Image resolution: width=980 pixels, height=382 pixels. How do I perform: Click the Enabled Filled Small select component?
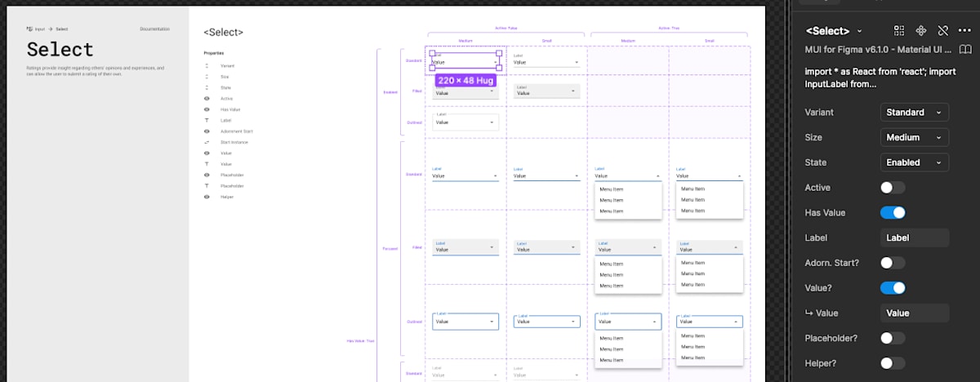tap(546, 91)
